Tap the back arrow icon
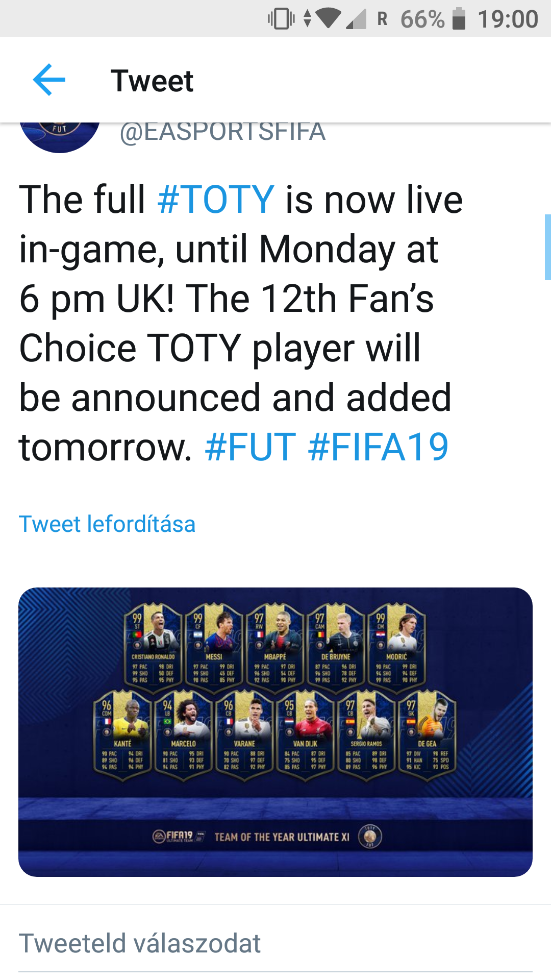The image size is (551, 980). (49, 80)
